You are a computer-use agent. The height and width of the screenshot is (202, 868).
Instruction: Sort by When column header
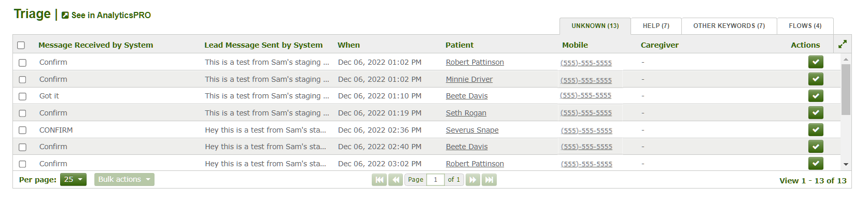[x=348, y=45]
